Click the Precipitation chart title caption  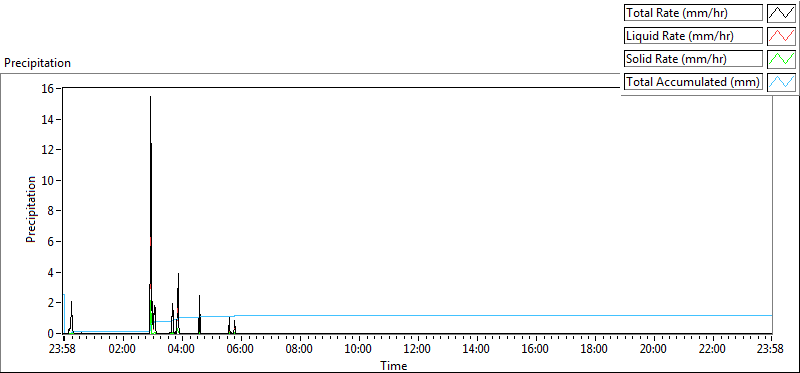(x=37, y=63)
